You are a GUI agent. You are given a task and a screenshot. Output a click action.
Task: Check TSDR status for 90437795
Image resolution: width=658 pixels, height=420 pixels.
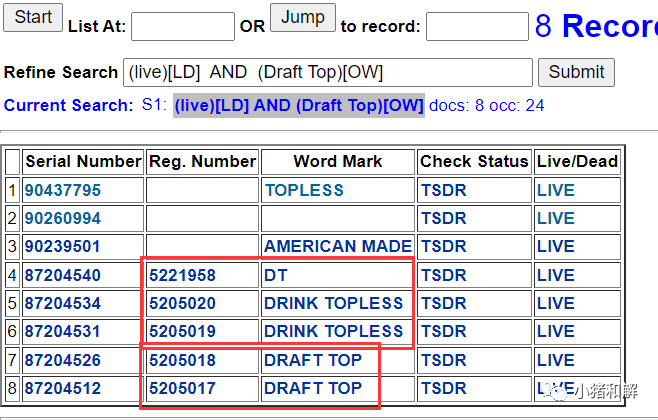(444, 190)
